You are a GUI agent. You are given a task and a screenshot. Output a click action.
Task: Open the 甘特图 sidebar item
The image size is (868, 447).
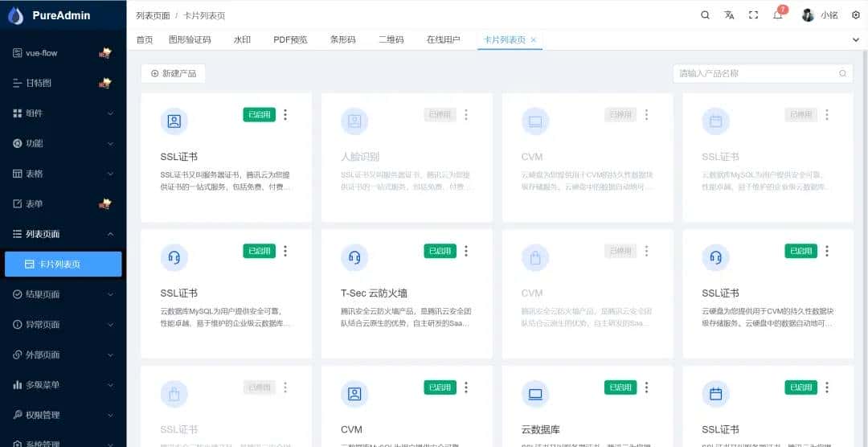[63, 83]
